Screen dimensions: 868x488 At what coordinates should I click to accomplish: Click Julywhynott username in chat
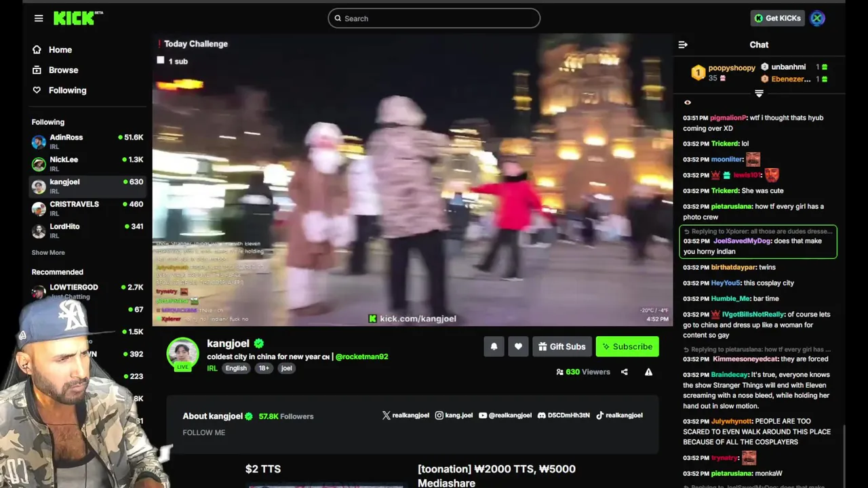(732, 422)
